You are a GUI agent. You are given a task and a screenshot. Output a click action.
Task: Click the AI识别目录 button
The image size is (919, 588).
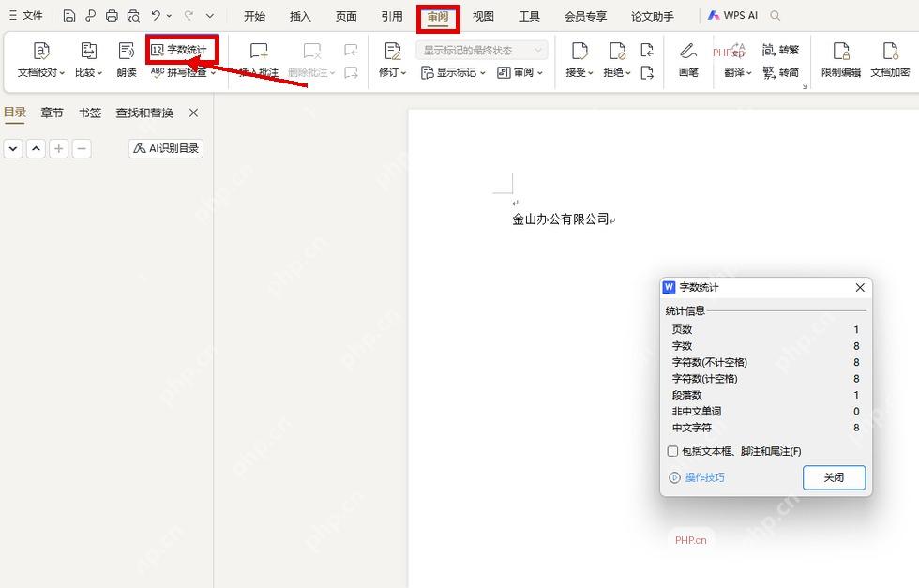coord(166,148)
